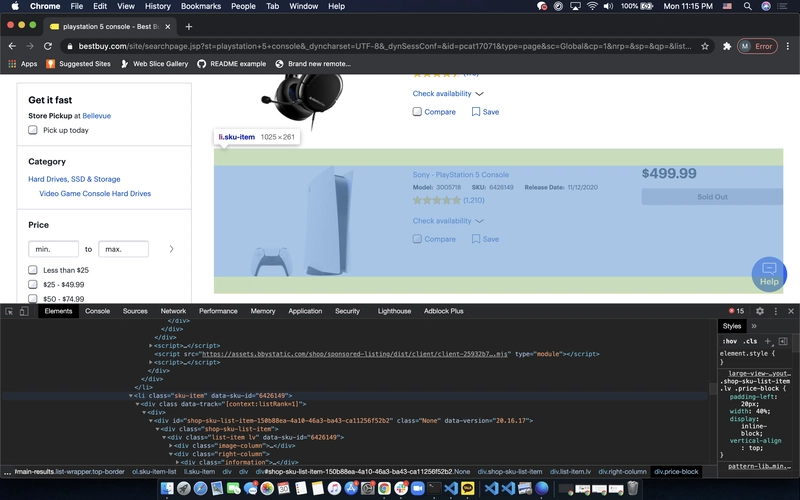800x500 pixels.
Task: Open Spotlight search in menu bar
Action: [x=747, y=6]
